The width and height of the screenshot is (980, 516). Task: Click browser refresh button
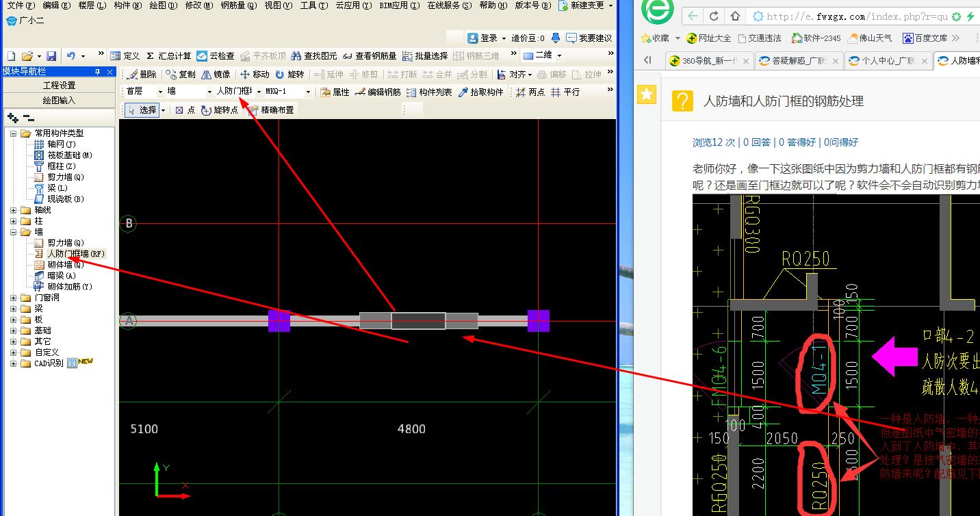tap(714, 16)
